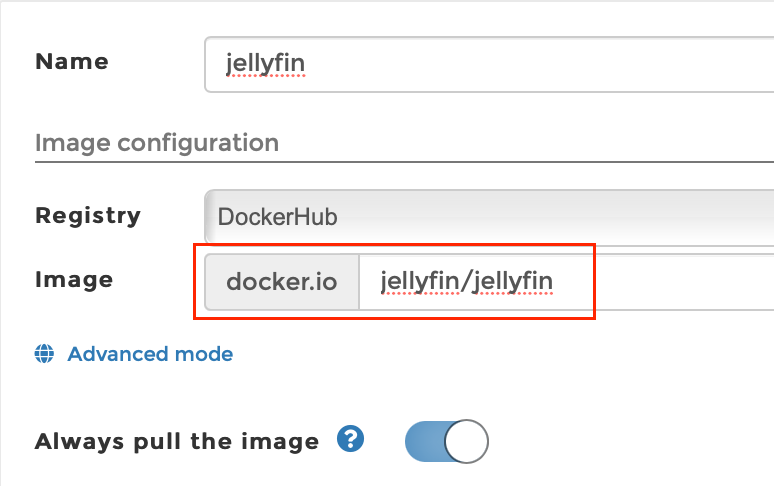Image resolution: width=774 pixels, height=486 pixels.
Task: Focus the Name field containing jellyfin
Action: coord(489,64)
